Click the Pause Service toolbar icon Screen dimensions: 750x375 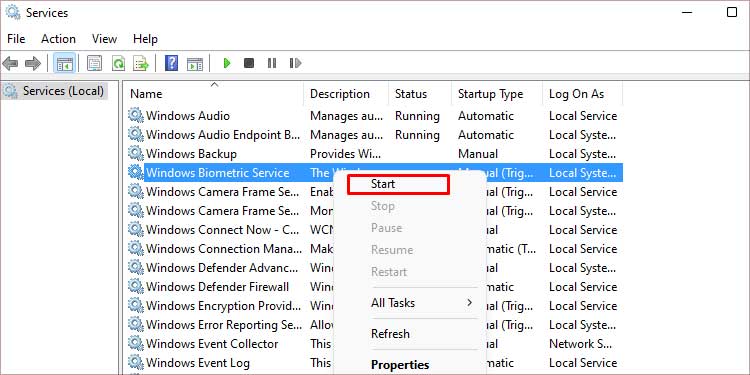(272, 63)
